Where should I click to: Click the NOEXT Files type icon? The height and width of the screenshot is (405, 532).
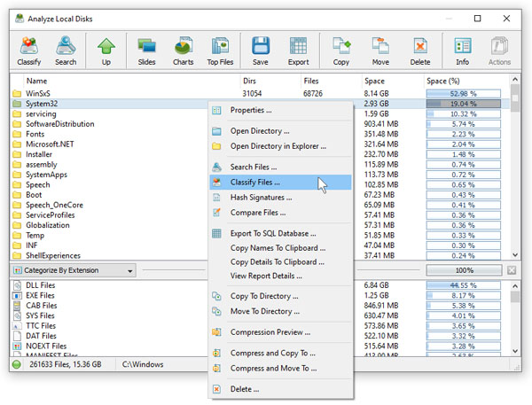point(17,347)
